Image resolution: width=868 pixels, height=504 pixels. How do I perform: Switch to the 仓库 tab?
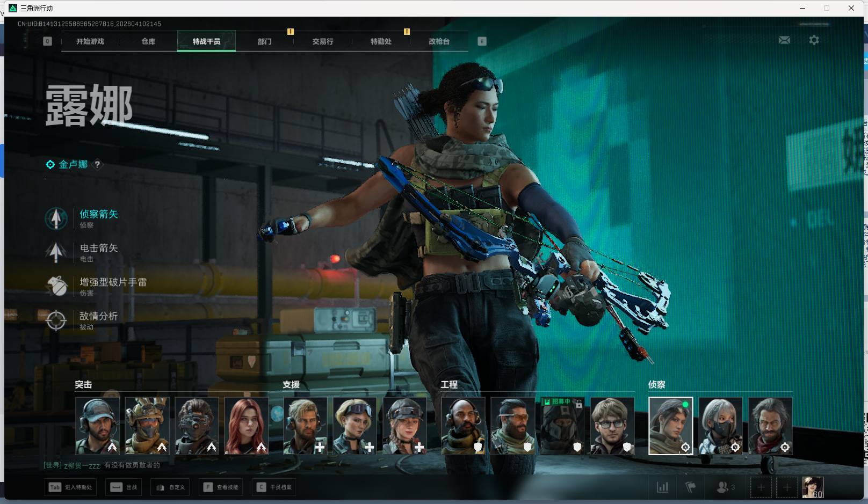coord(148,41)
